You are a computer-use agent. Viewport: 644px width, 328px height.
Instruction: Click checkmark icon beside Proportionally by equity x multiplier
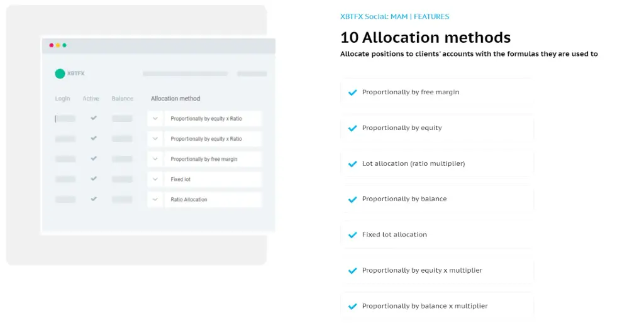coord(352,271)
